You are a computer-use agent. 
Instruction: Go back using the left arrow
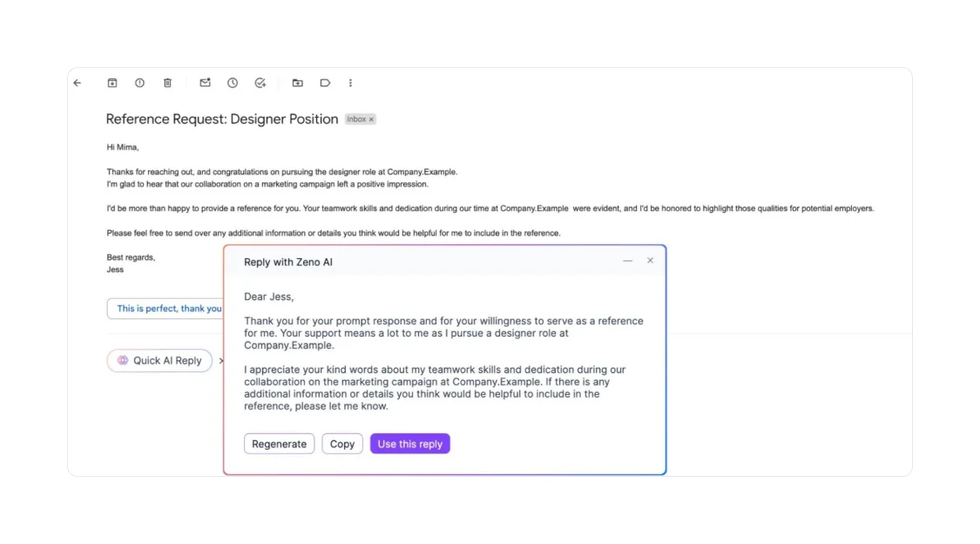pyautogui.click(x=78, y=83)
